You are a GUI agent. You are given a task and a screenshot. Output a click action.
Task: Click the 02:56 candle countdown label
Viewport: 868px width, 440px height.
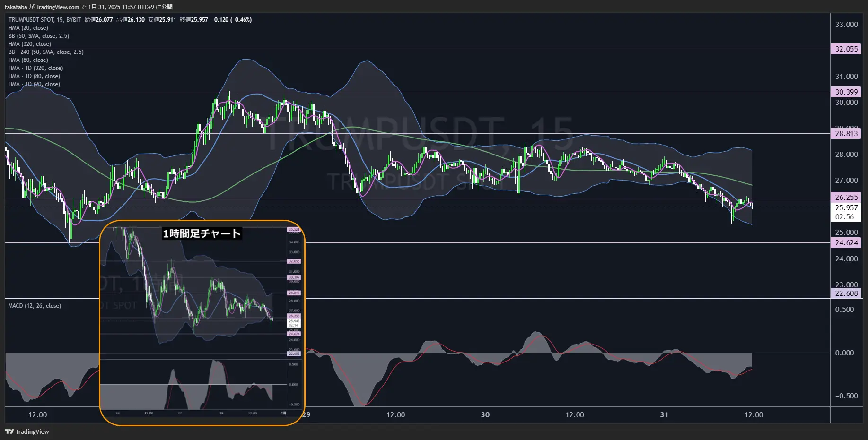(x=844, y=217)
